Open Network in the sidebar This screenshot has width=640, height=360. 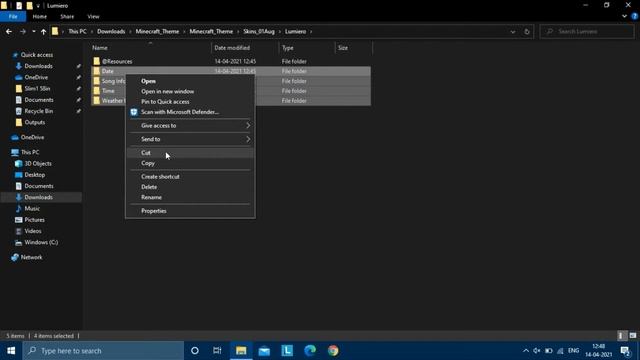click(31, 257)
